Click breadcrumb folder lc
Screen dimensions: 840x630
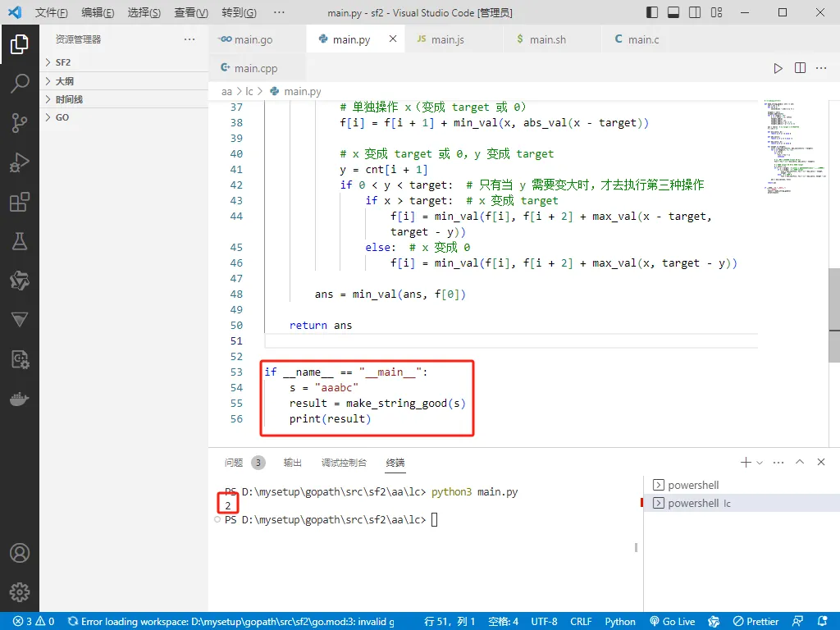[x=249, y=92]
